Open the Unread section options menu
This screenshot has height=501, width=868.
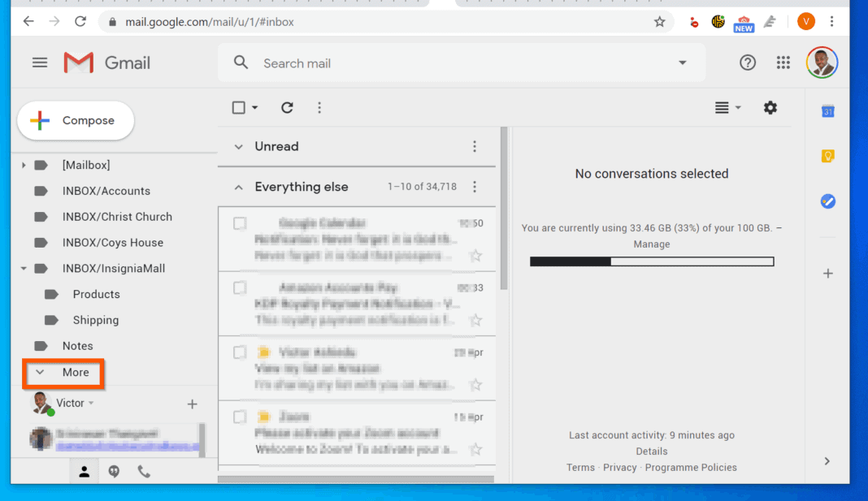pos(475,146)
